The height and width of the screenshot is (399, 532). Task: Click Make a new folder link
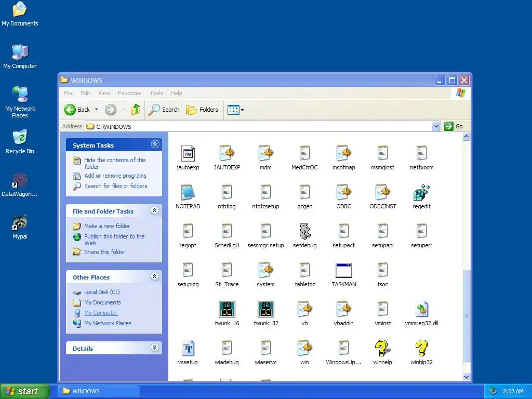pyautogui.click(x=107, y=226)
